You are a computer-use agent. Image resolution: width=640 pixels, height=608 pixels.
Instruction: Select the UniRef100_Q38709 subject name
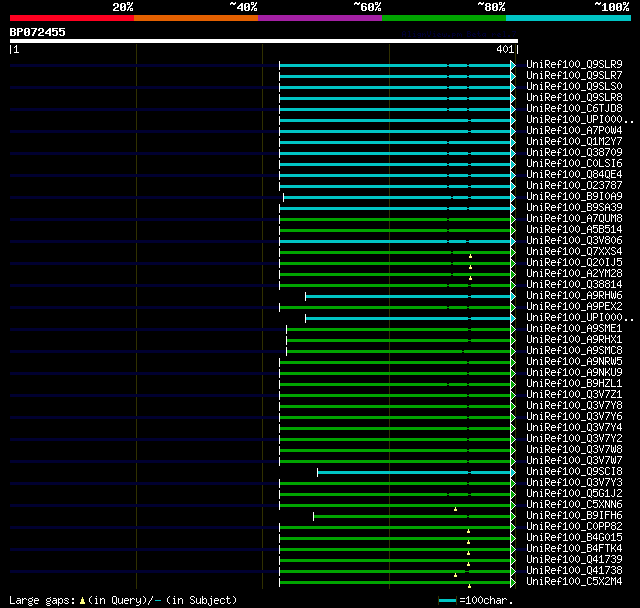click(x=574, y=153)
